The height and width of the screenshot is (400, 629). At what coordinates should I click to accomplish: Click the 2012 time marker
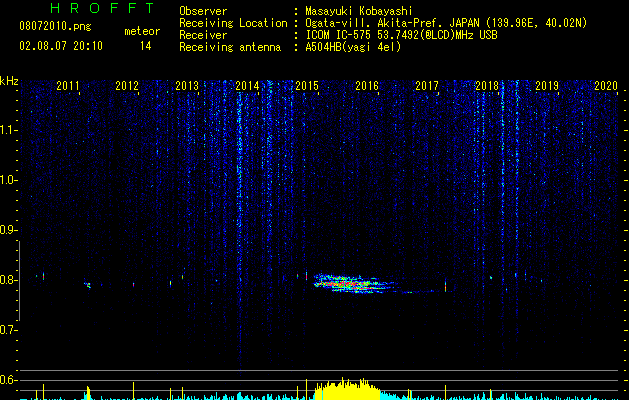pyautogui.click(x=127, y=86)
